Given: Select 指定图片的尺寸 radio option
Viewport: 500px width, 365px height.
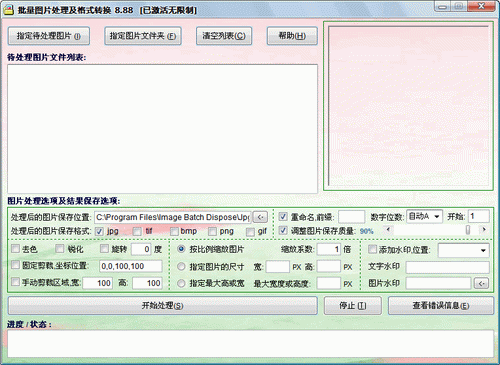Looking at the screenshot, I should click(181, 266).
